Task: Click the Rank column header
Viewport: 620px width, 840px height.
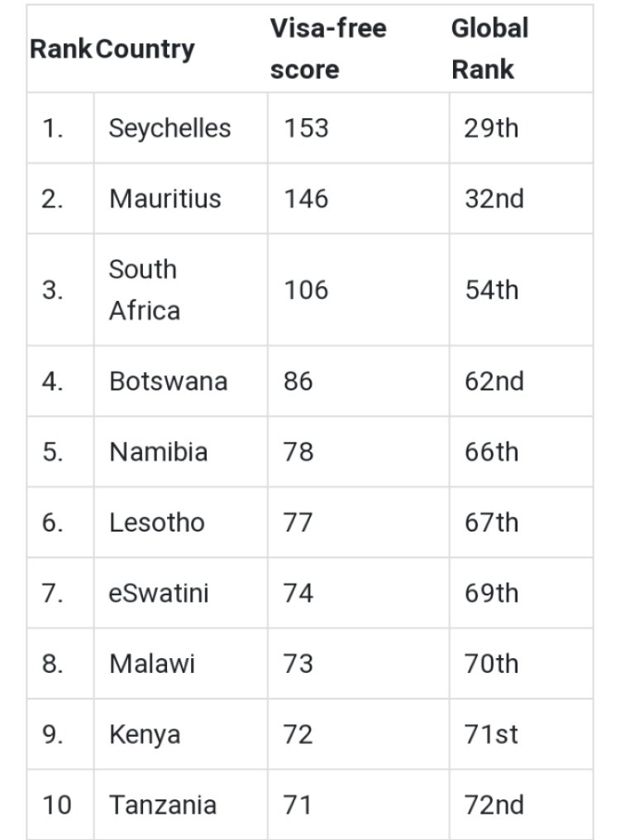Action: 60,49
